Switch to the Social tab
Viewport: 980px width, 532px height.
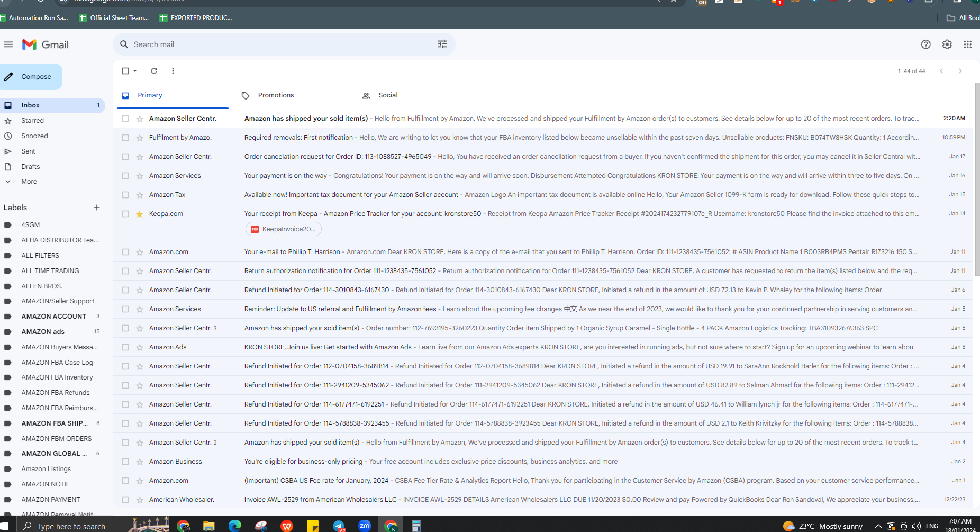point(388,95)
